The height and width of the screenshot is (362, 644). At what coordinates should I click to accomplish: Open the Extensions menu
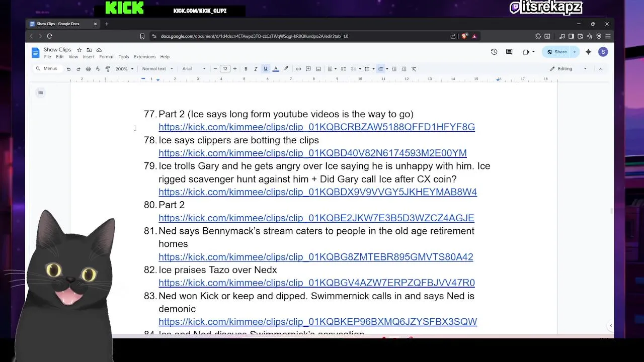(x=144, y=57)
